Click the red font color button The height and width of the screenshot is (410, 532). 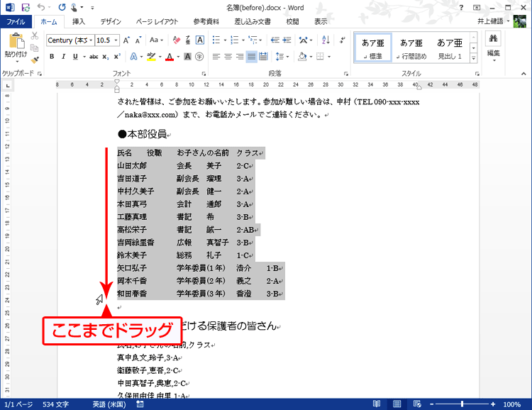pos(170,57)
